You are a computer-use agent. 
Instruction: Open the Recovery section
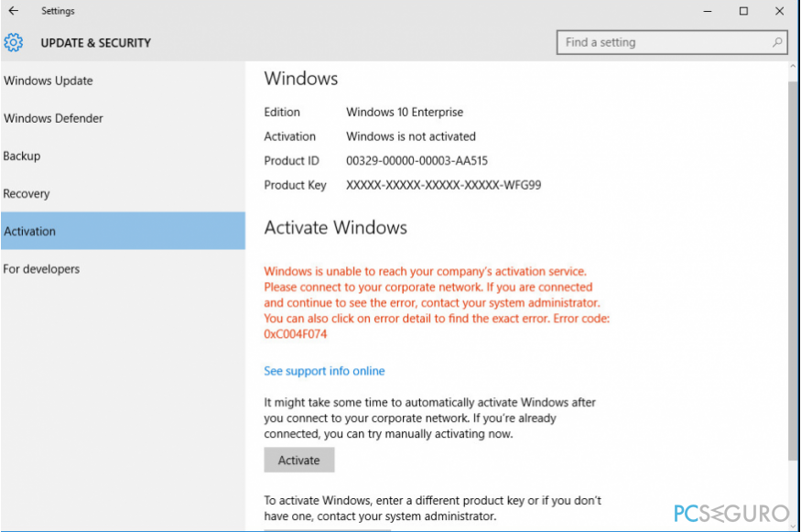(x=27, y=193)
